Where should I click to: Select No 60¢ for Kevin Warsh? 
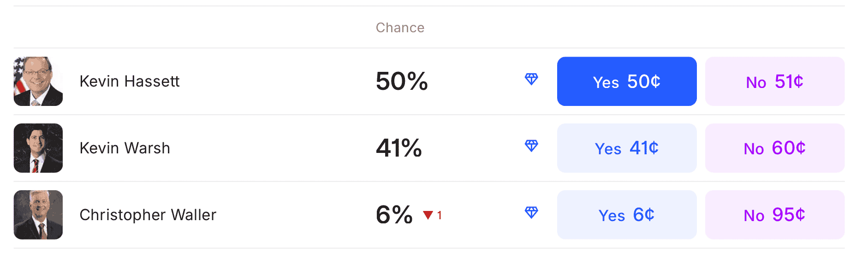click(x=774, y=148)
